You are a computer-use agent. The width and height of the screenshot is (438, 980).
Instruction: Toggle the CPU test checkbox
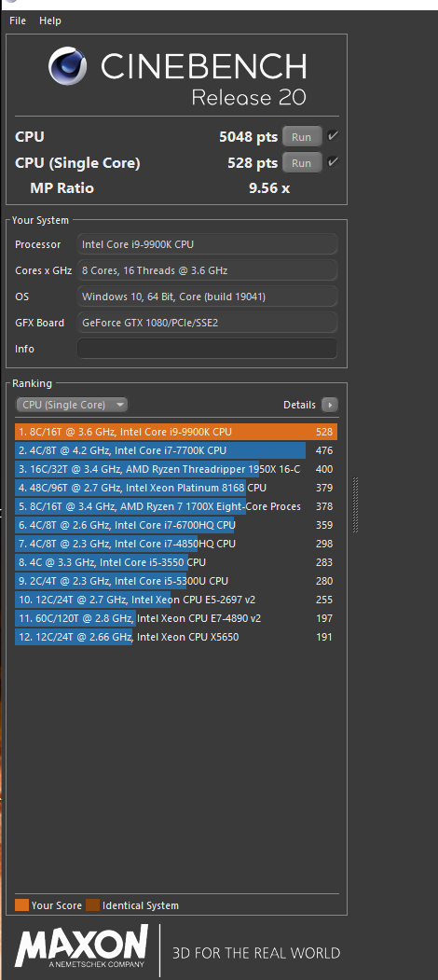pyautogui.click(x=333, y=135)
